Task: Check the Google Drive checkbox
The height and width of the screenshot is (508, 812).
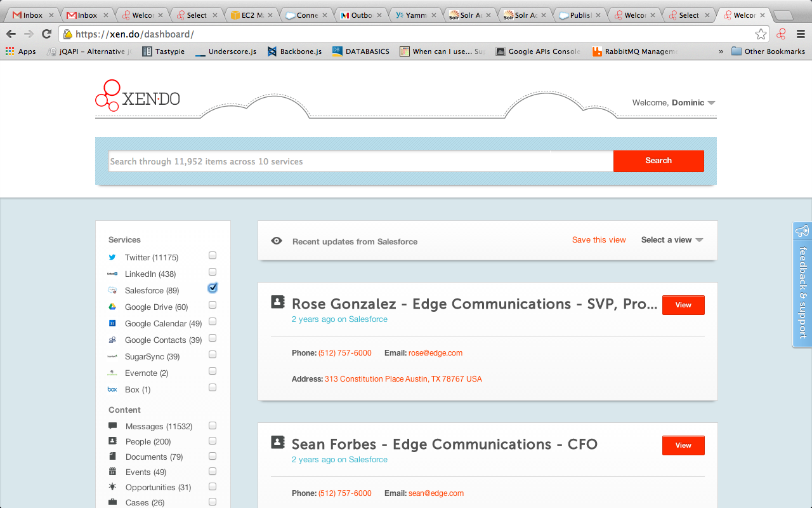Action: [213, 305]
